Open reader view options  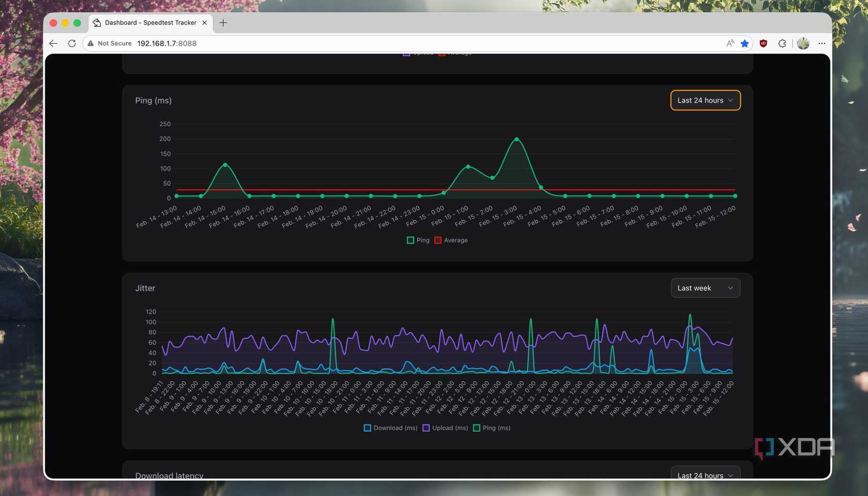pyautogui.click(x=730, y=43)
